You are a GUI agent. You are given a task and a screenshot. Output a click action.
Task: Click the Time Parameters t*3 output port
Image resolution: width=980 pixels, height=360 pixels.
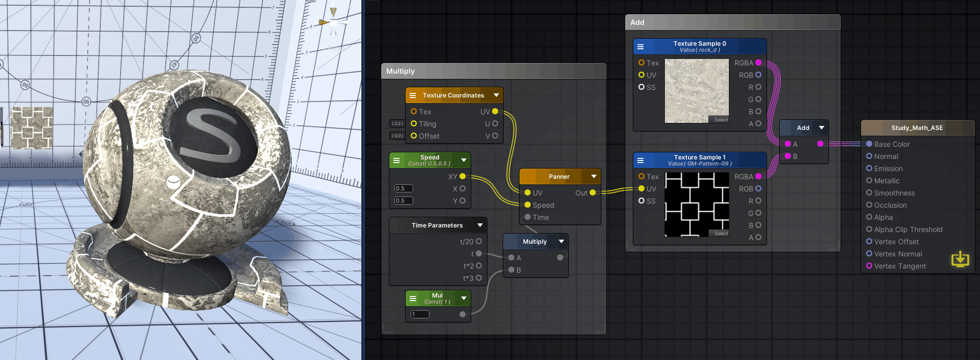[479, 278]
